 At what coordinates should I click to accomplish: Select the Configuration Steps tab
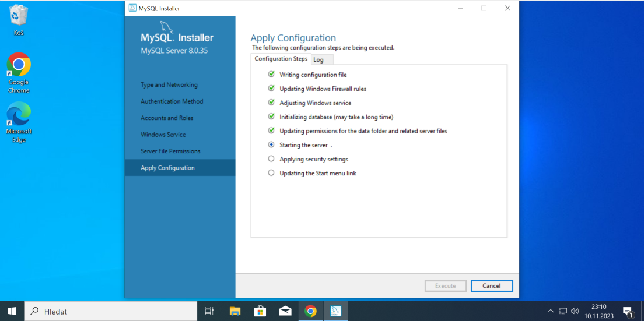(x=281, y=59)
